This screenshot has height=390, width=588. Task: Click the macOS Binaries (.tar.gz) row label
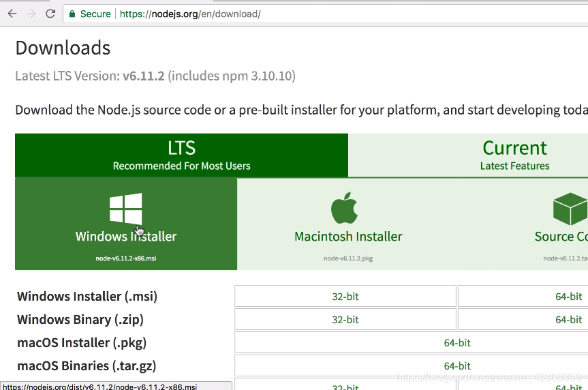(87, 366)
